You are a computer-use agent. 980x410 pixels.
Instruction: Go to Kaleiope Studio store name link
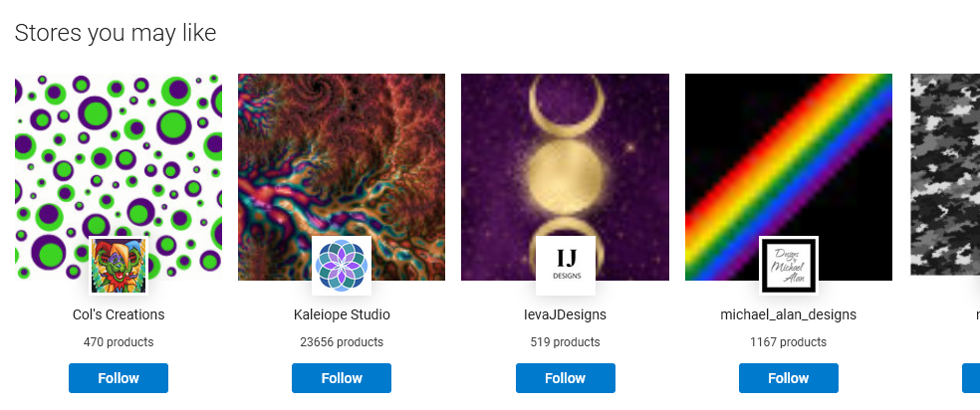click(x=342, y=314)
